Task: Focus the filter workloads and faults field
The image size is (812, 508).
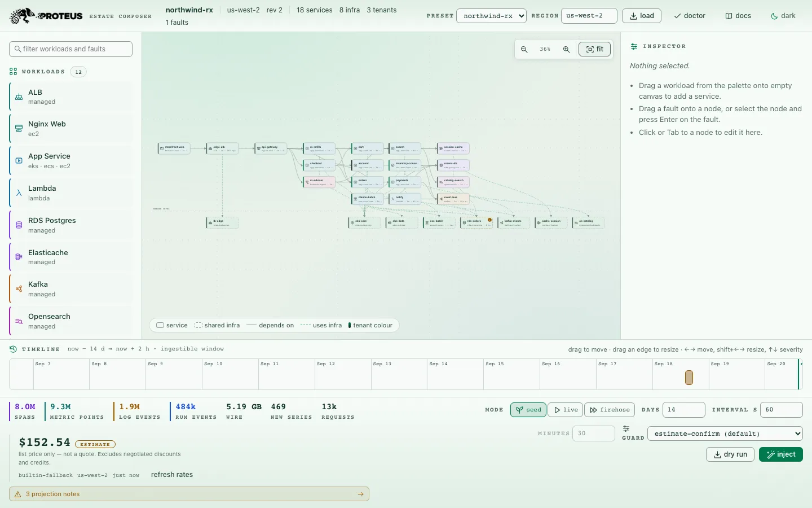Action: pyautogui.click(x=71, y=49)
